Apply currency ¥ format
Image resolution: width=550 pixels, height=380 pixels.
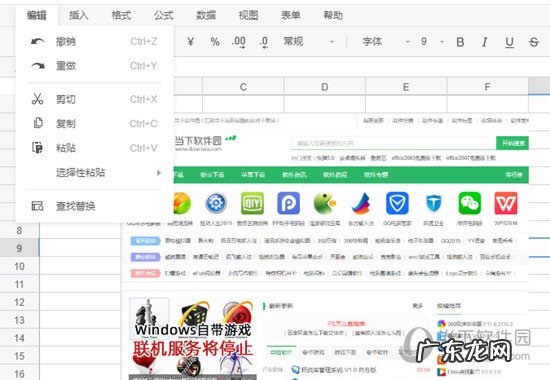tap(190, 42)
